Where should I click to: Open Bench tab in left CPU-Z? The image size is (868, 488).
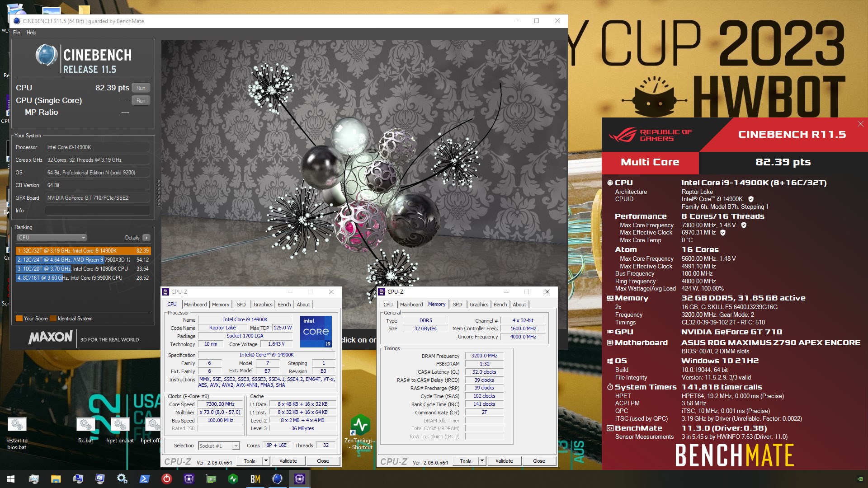click(284, 305)
